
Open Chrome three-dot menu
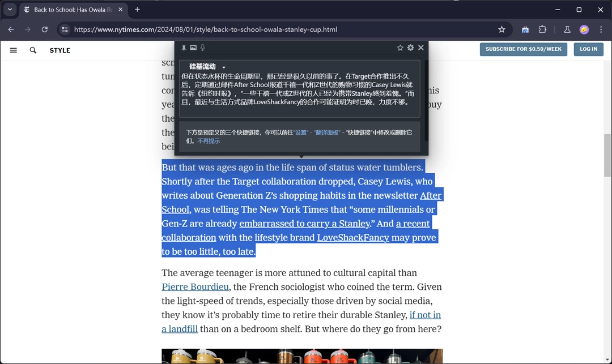(601, 29)
